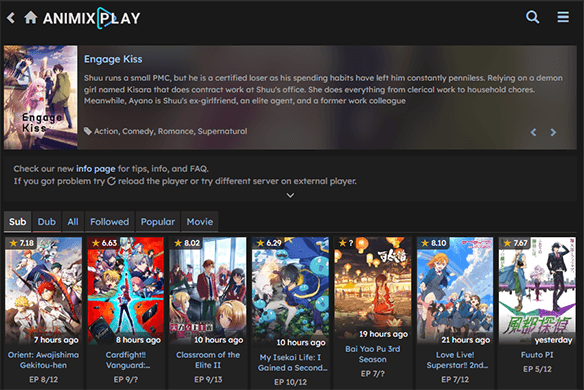Screen dimensions: 584x390
Task: Click the 7.18 star rating badge
Action: [x=21, y=243]
